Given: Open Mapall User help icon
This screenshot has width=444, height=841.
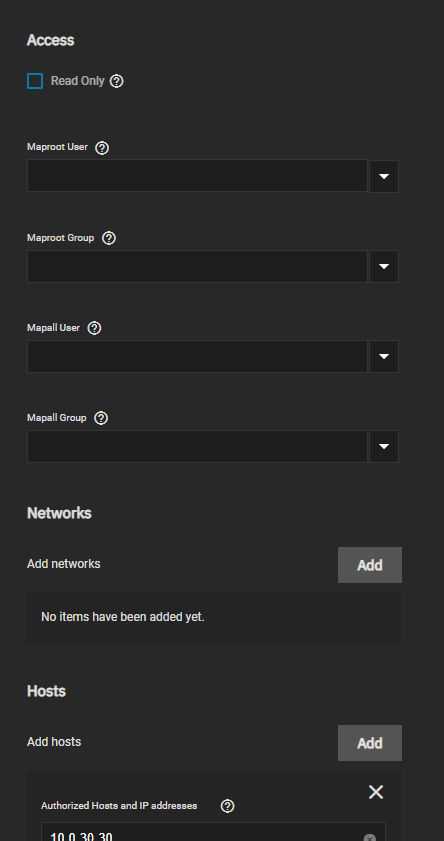Looking at the screenshot, I should (x=94, y=328).
